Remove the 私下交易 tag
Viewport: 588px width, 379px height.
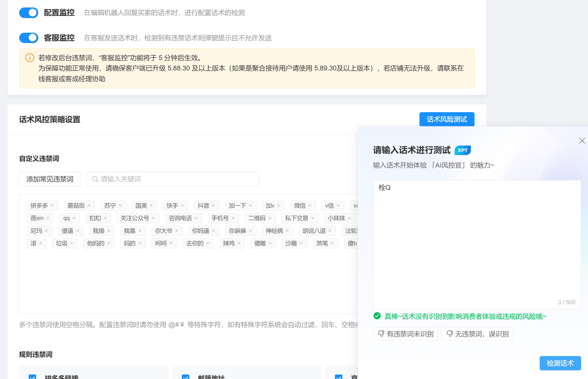point(313,218)
